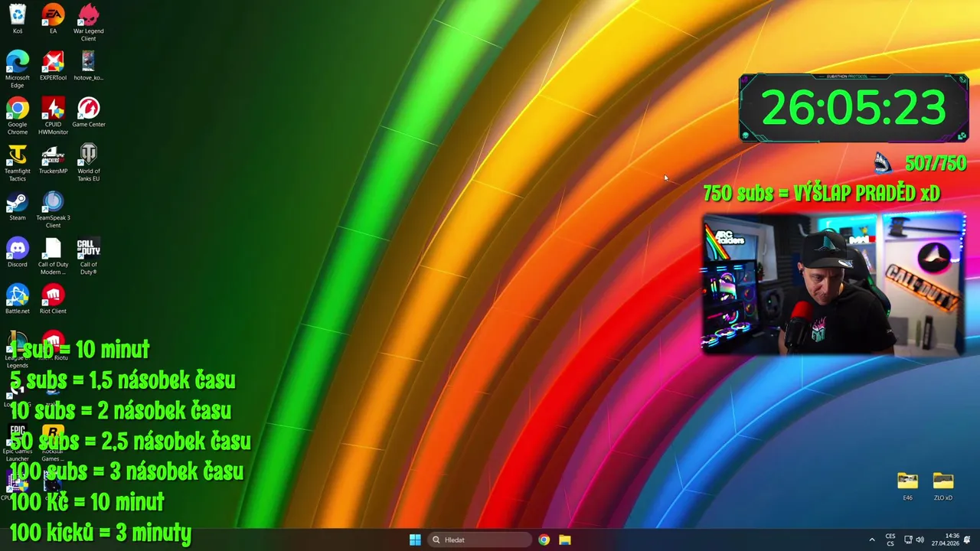The image size is (980, 551).
Task: Open the Koš recycle bin icon
Action: [x=18, y=19]
